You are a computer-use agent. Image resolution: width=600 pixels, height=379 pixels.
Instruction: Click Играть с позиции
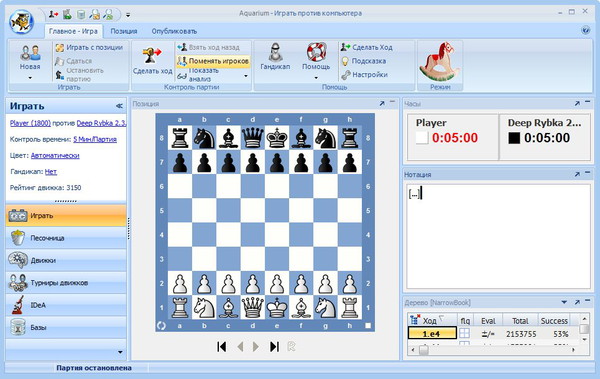click(x=89, y=47)
